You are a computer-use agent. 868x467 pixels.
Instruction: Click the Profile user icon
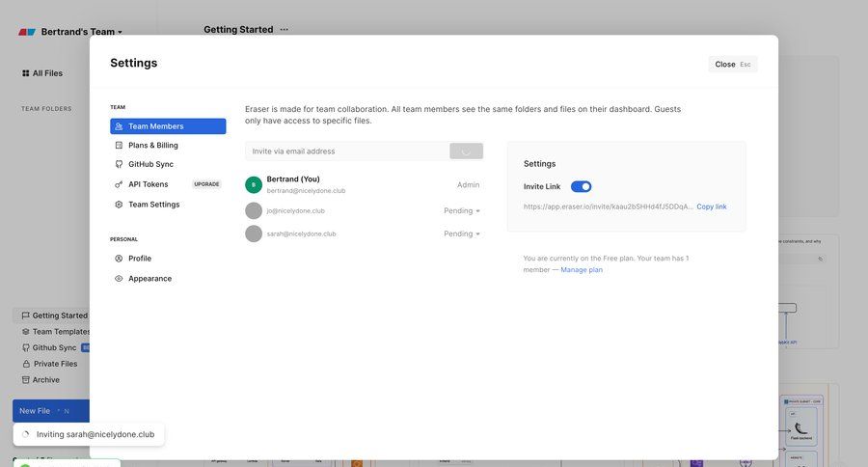click(x=119, y=259)
